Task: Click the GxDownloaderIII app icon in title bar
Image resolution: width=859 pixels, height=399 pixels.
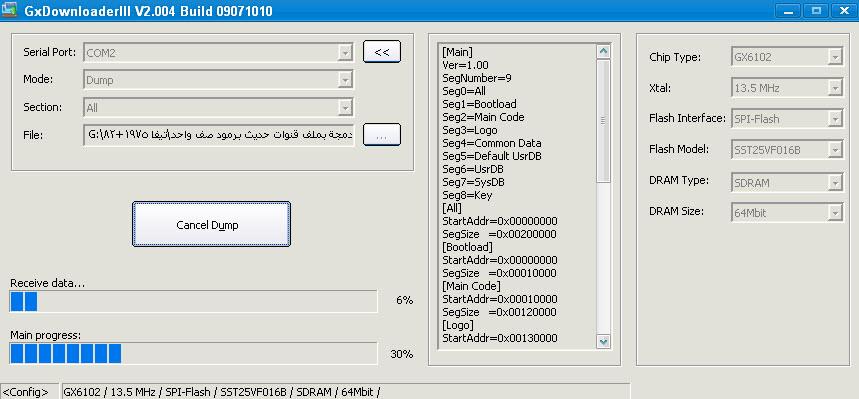Action: (x=10, y=9)
